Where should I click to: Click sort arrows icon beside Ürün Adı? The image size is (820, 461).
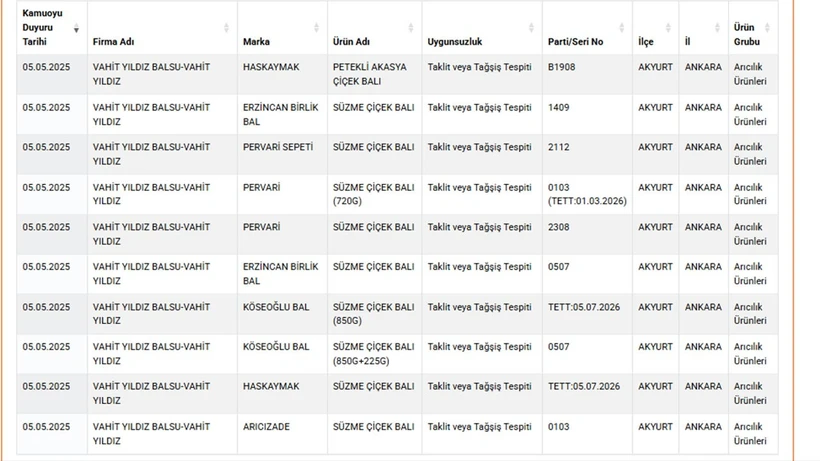point(412,28)
